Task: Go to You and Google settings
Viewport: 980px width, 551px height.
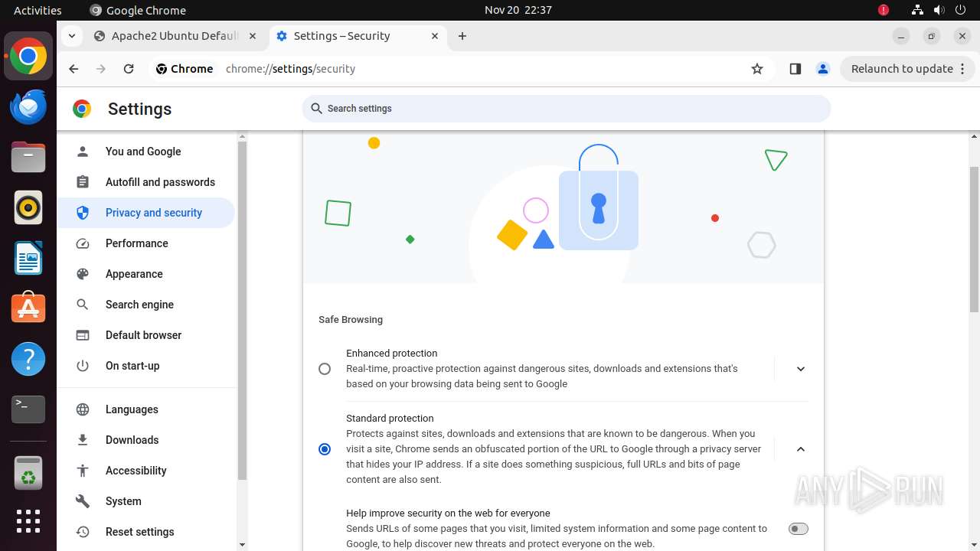Action: point(145,152)
